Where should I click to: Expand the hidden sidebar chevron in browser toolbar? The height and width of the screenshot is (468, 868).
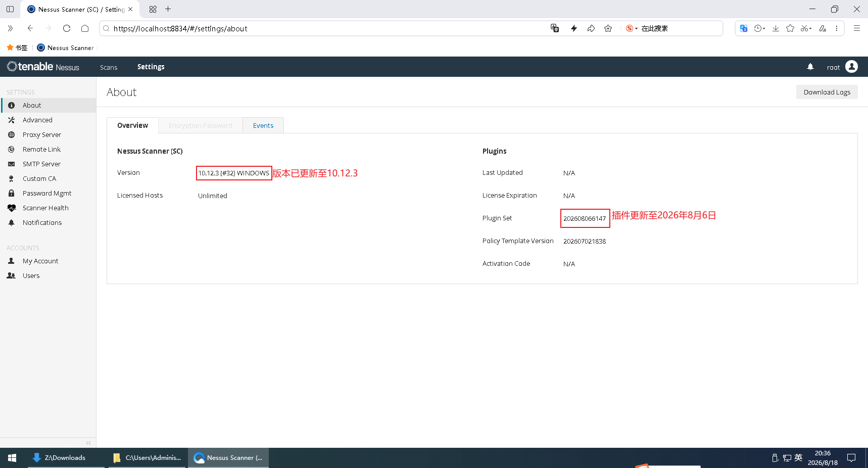[x=10, y=28]
